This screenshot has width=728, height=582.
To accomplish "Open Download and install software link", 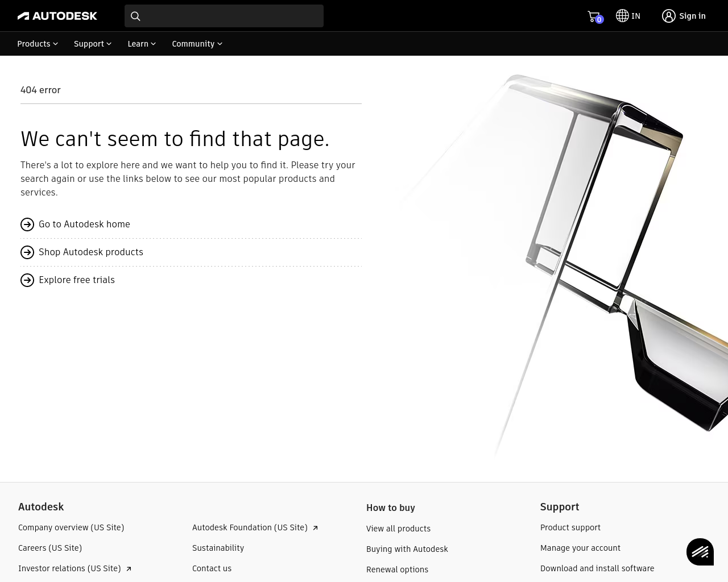I will click(597, 568).
